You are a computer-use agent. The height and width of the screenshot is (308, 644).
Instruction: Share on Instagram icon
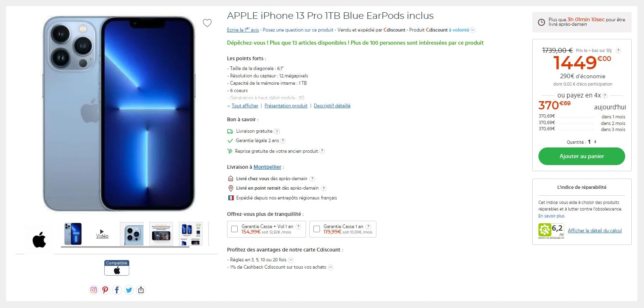(94, 290)
